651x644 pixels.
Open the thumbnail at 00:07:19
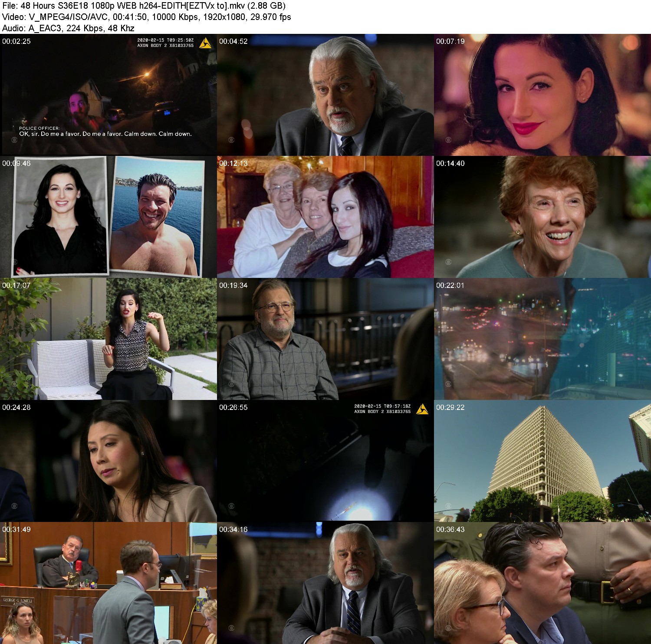click(x=542, y=95)
